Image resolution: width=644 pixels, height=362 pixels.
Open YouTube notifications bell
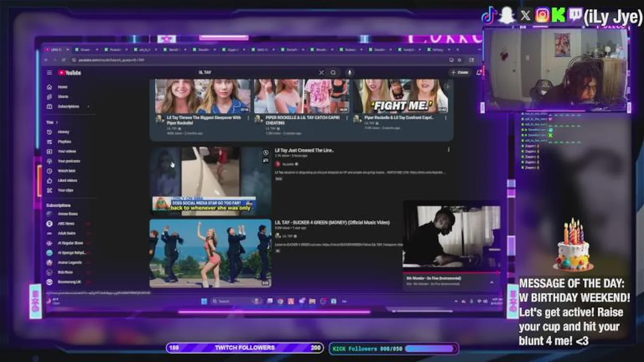[478, 72]
